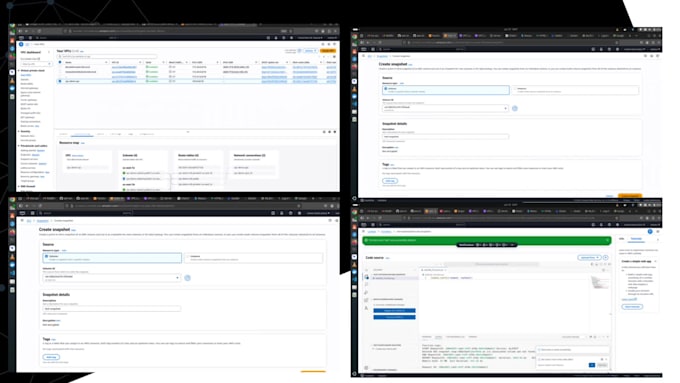Open settings gear in bottom-left snapshot window header
680x383 pixels.
pyautogui.click(x=299, y=213)
